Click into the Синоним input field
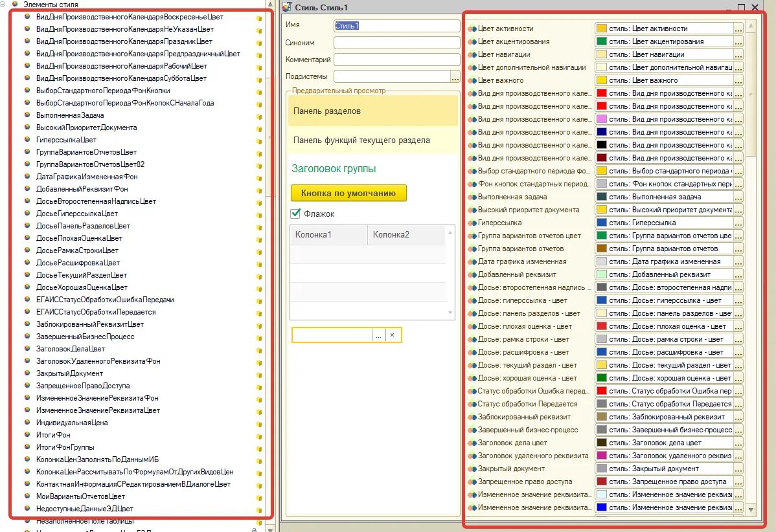The height and width of the screenshot is (532, 776). pos(396,43)
